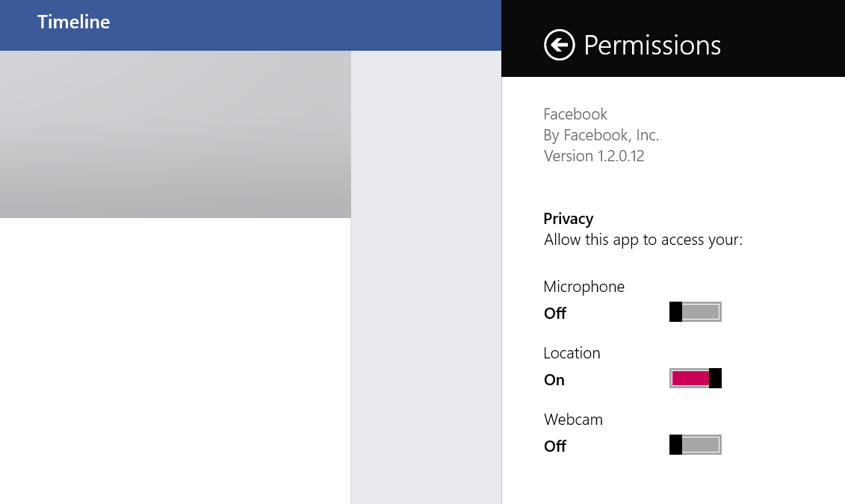
Task: Enable Webcam access for Facebook
Action: (x=695, y=444)
